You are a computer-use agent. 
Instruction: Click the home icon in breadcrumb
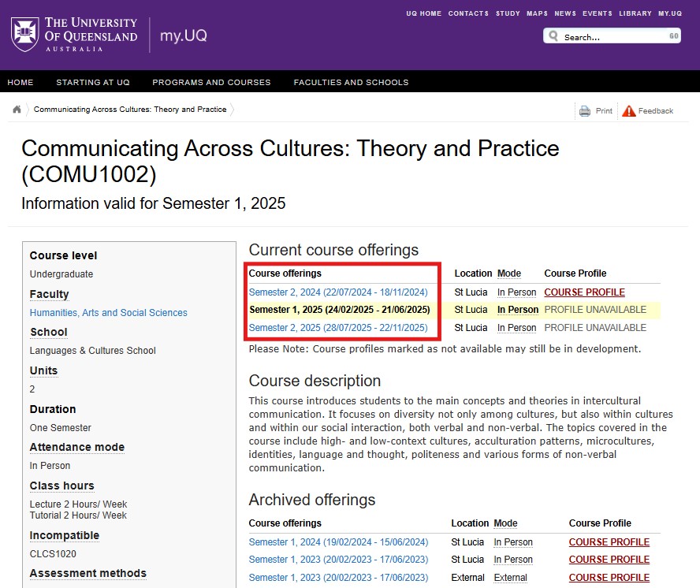(17, 110)
